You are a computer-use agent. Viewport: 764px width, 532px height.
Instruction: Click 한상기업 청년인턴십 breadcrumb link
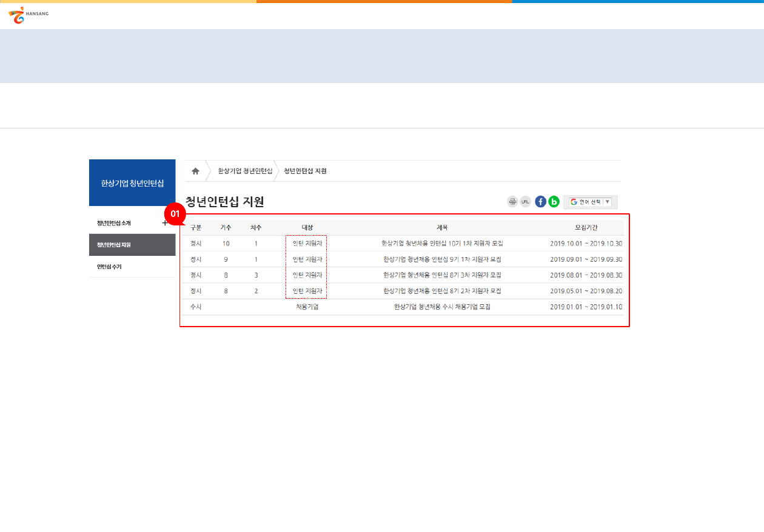click(245, 171)
